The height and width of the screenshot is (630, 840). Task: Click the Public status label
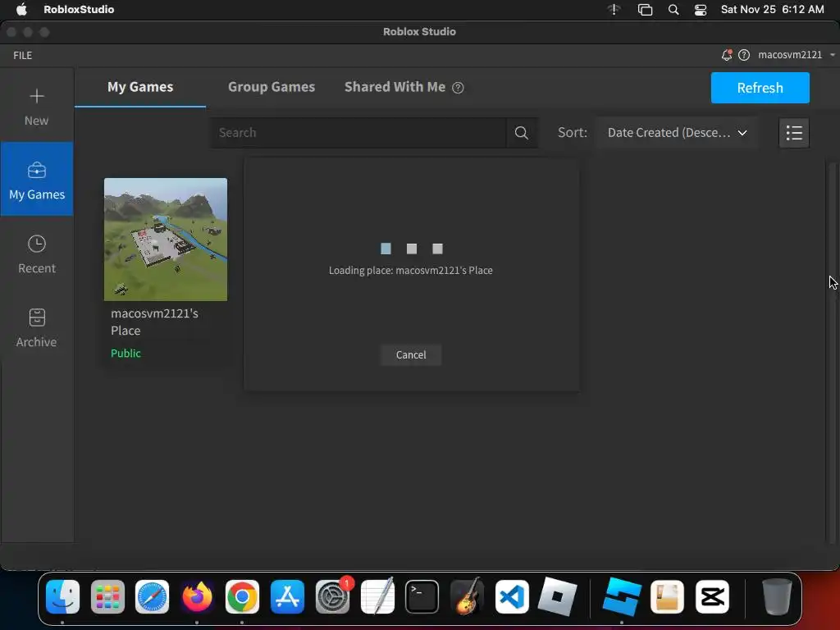pyautogui.click(x=126, y=353)
